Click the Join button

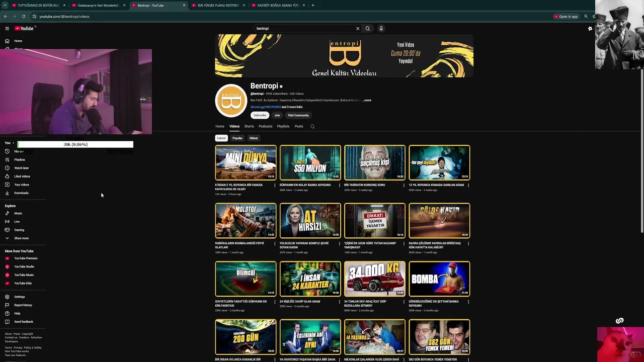pyautogui.click(x=277, y=116)
